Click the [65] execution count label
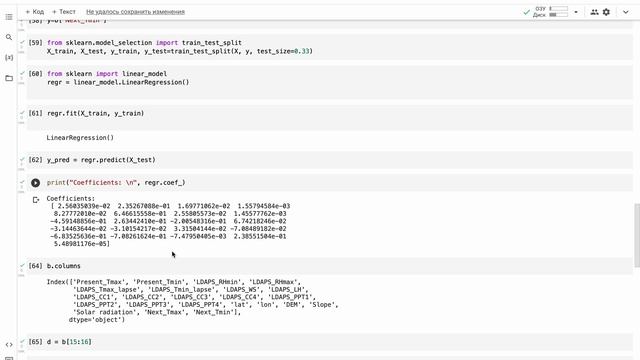Viewport: 640px width, 360px height. (35, 342)
